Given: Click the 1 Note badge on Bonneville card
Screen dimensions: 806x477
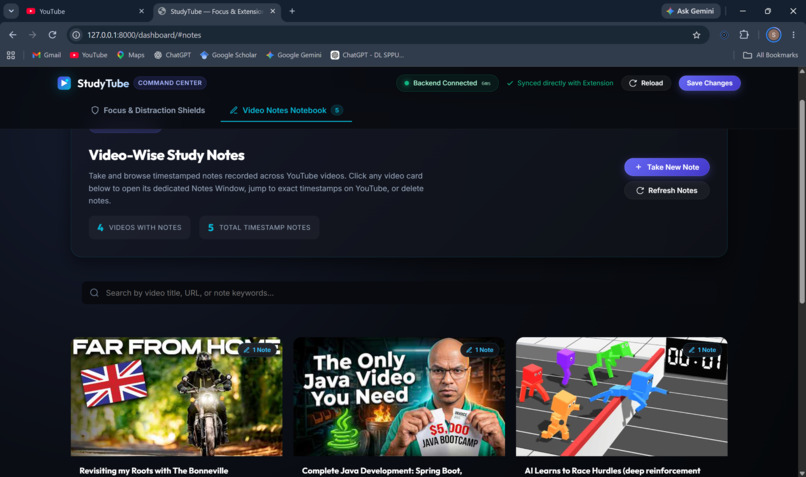Looking at the screenshot, I should tap(258, 350).
